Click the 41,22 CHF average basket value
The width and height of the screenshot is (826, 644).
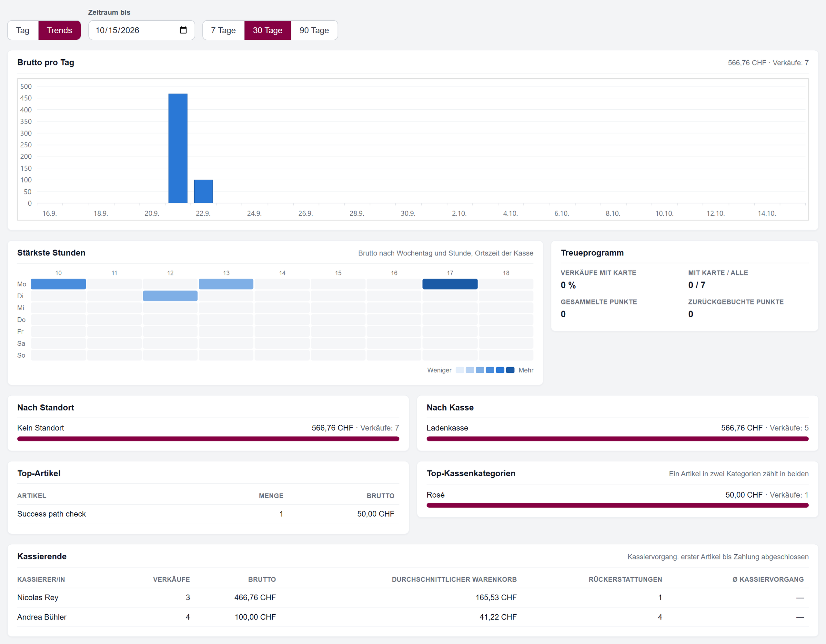pyautogui.click(x=498, y=617)
